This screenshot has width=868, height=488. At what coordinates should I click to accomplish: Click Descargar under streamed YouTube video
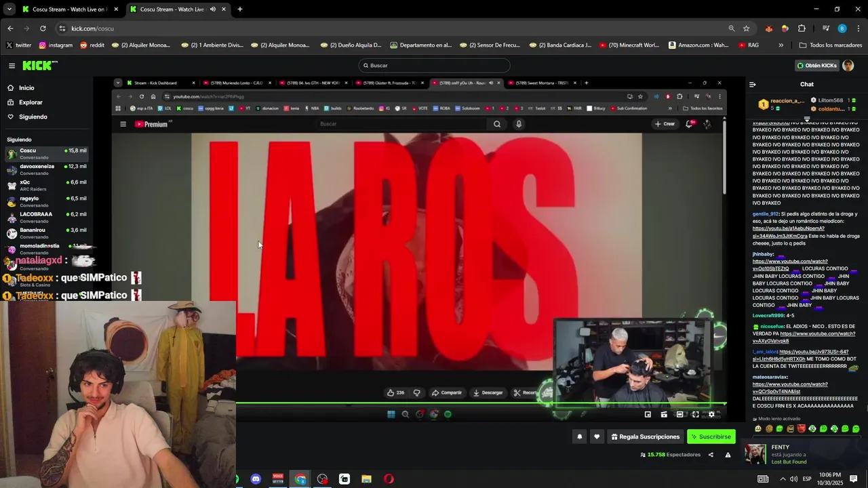pos(488,392)
